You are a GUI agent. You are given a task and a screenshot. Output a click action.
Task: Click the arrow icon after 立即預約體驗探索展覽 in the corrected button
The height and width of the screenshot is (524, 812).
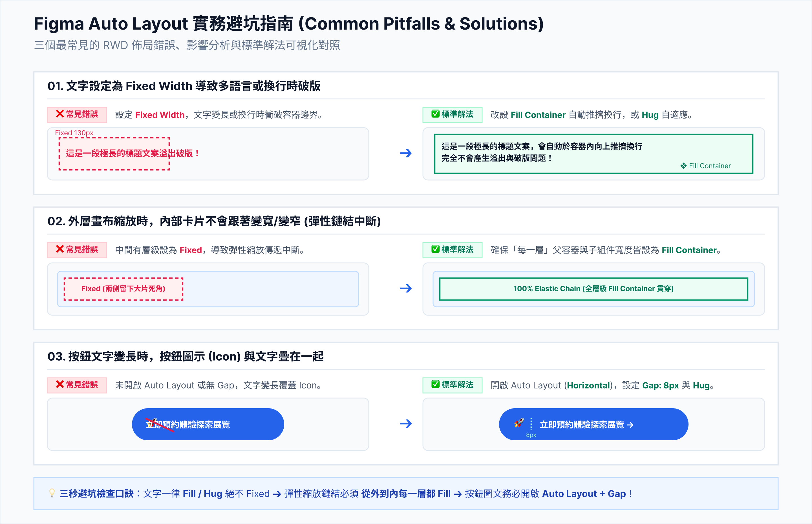tap(630, 425)
